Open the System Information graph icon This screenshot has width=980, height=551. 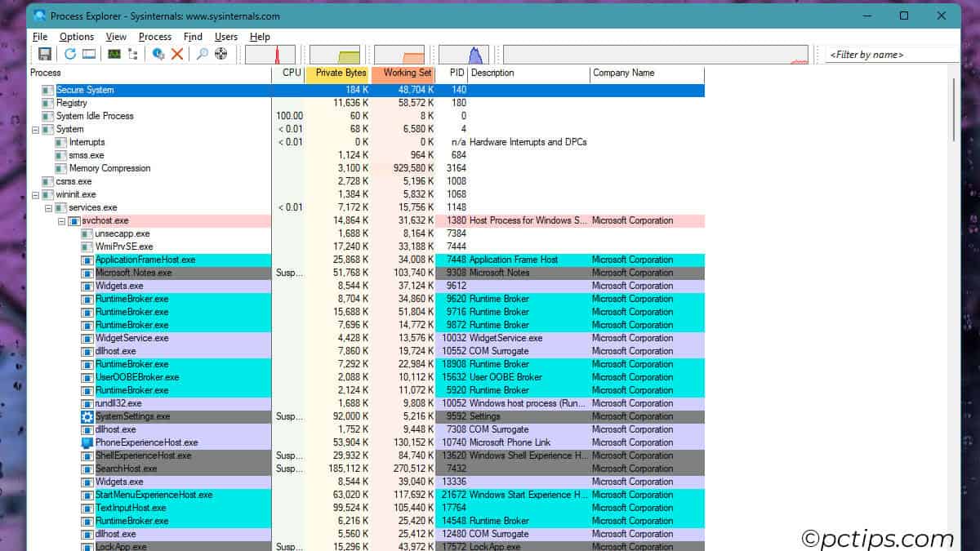tap(114, 54)
